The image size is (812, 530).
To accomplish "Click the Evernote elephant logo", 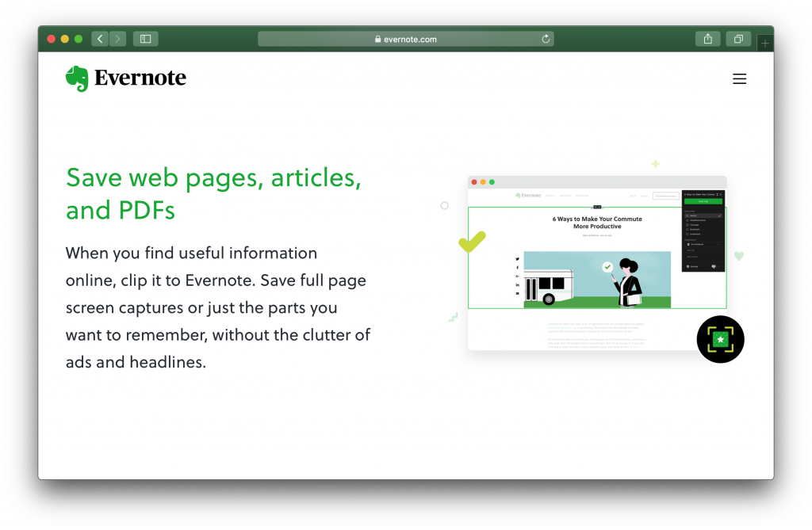I will pyautogui.click(x=77, y=78).
